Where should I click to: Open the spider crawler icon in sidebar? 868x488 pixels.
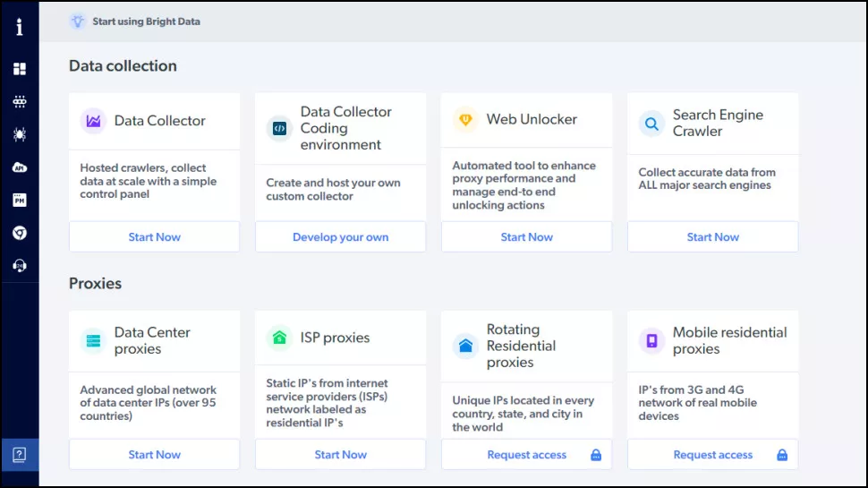click(x=20, y=134)
